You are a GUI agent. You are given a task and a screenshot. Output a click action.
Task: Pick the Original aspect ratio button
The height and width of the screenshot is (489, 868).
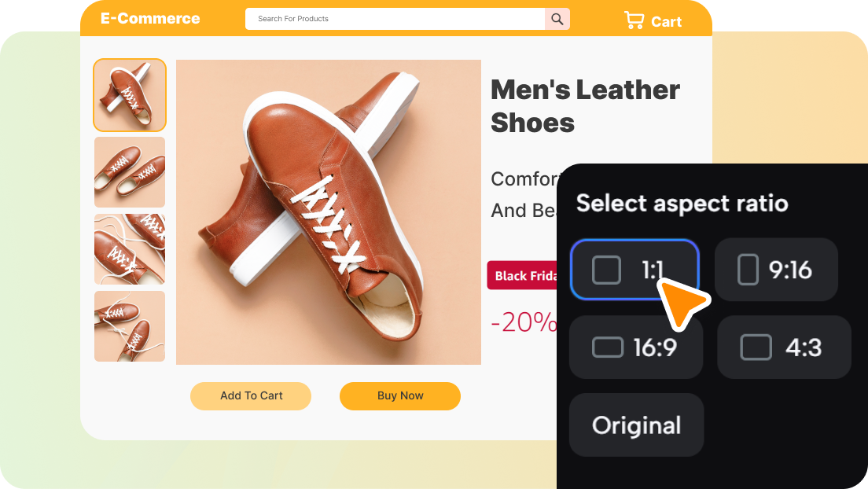click(x=637, y=425)
